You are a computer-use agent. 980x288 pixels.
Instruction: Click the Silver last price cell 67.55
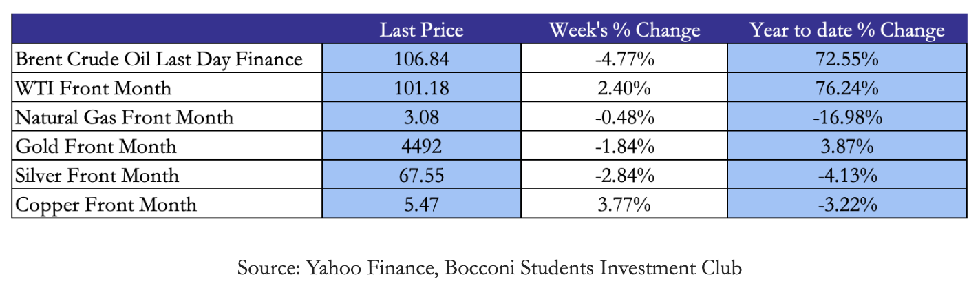tap(422, 175)
